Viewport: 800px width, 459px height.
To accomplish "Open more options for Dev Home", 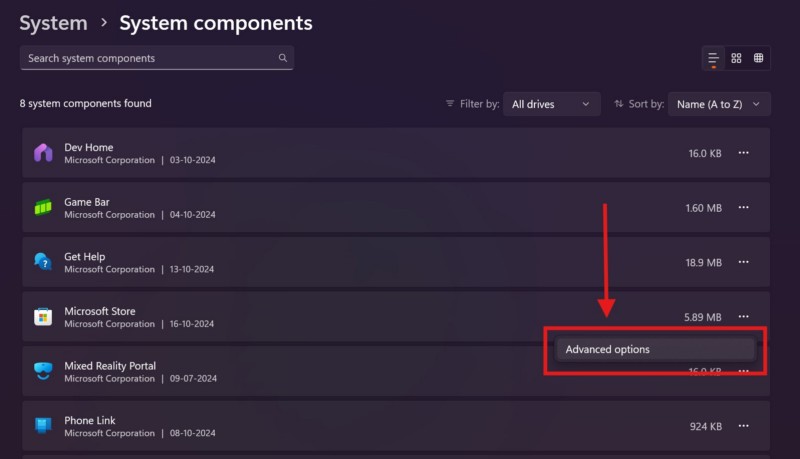I will (x=743, y=153).
